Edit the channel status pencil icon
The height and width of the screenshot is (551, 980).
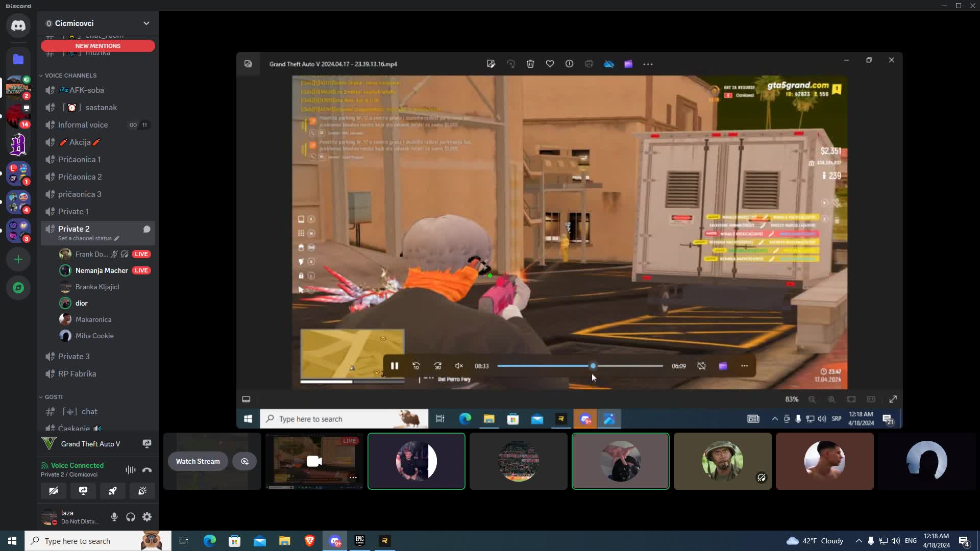pyautogui.click(x=117, y=238)
